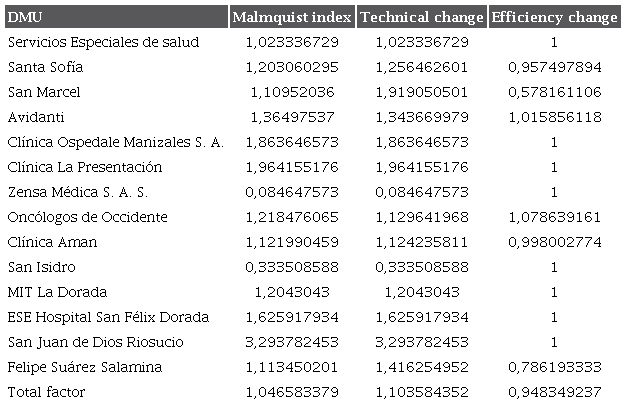626x408 pixels.
Task: Select the Technical change column header
Action: click(420, 17)
